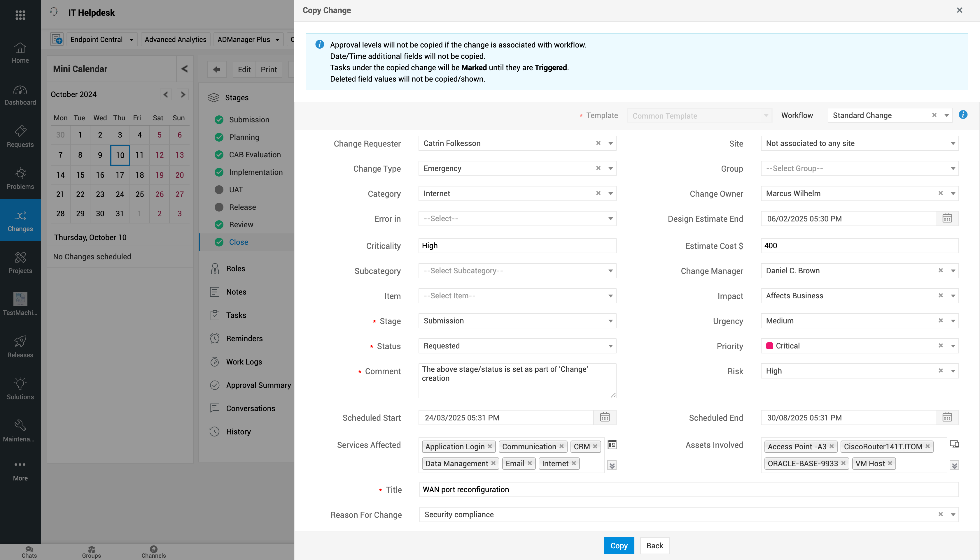Image resolution: width=980 pixels, height=560 pixels.
Task: Expand the Stage dropdown
Action: 610,321
